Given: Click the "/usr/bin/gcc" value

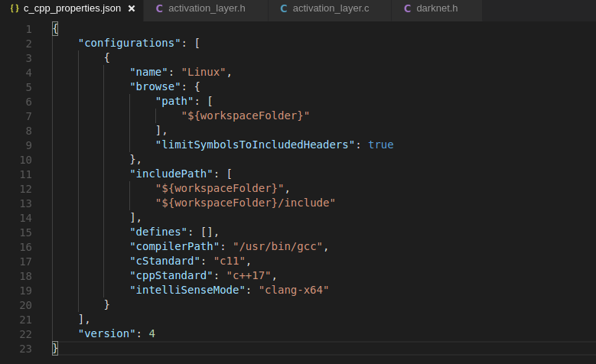Looking at the screenshot, I should (278, 246).
